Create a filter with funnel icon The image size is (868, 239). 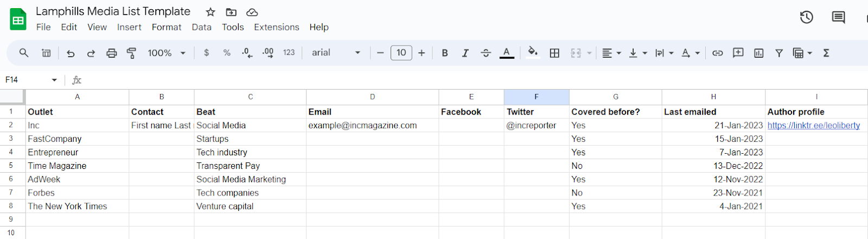[x=779, y=53]
